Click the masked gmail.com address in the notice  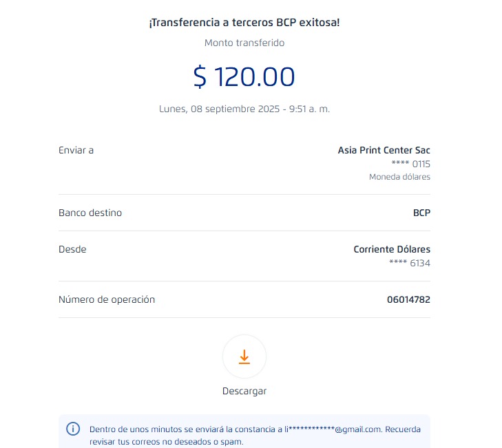[333, 429]
